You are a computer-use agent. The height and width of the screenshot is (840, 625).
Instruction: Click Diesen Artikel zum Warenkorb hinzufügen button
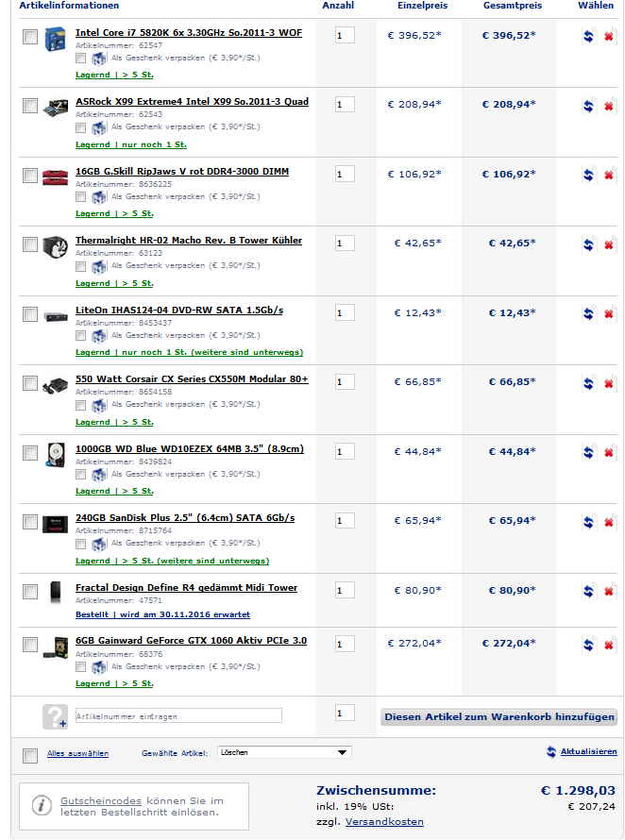[499, 716]
